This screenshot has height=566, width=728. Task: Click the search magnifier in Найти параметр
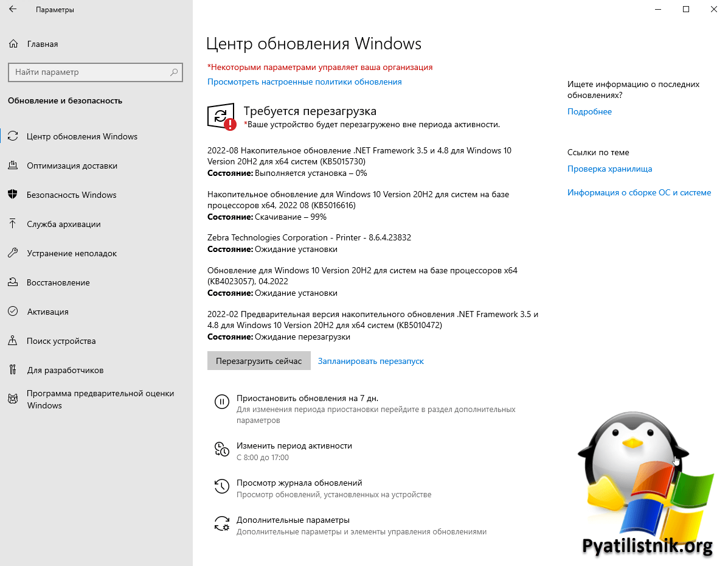point(174,72)
